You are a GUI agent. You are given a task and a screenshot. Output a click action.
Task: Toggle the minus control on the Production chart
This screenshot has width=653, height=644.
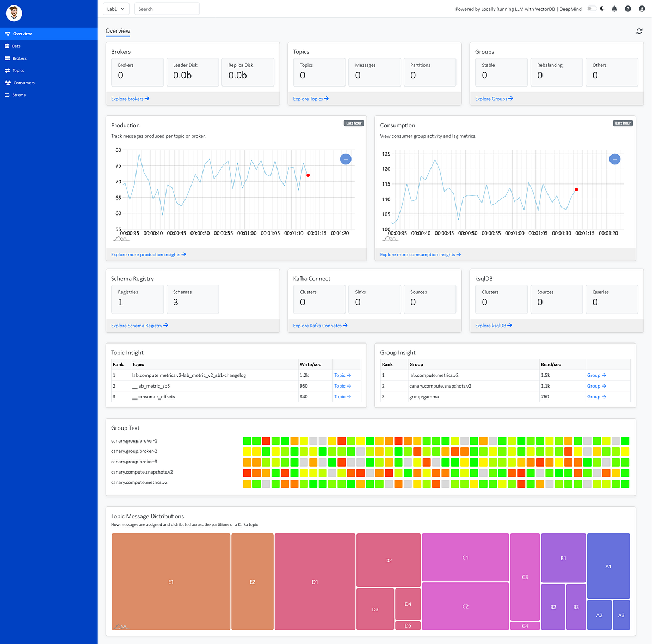(346, 159)
